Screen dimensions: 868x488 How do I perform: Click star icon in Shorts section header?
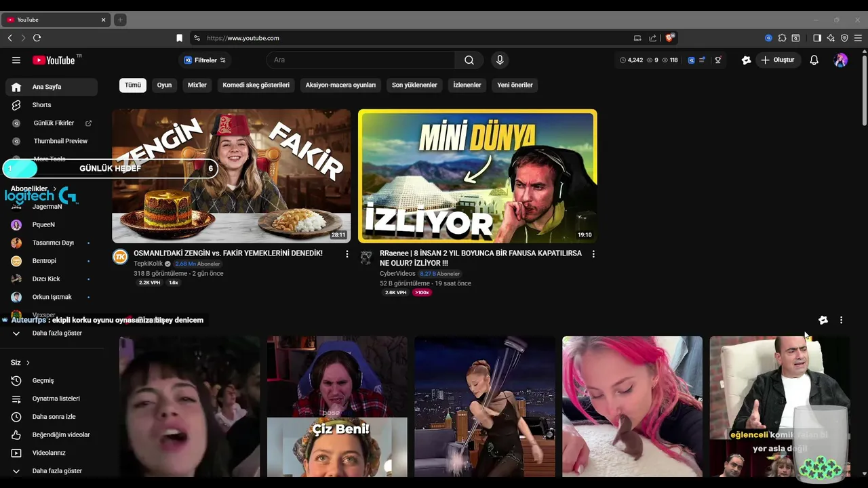pyautogui.click(x=823, y=320)
